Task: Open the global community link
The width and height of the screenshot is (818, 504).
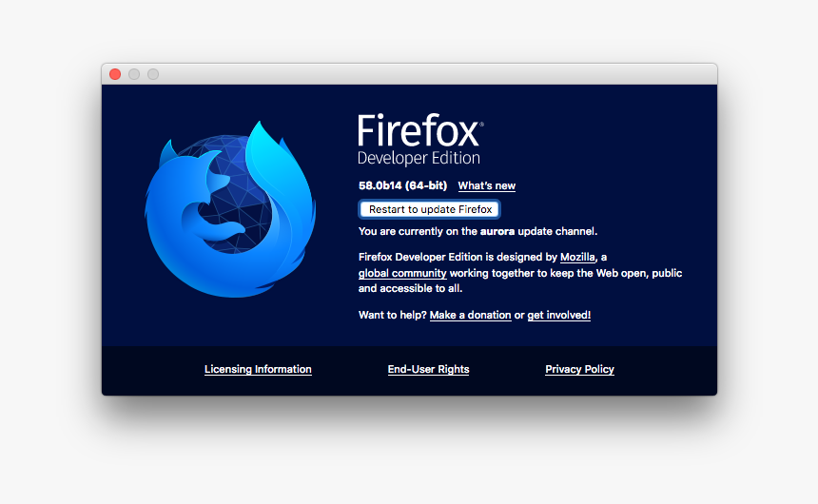Action: coord(402,274)
